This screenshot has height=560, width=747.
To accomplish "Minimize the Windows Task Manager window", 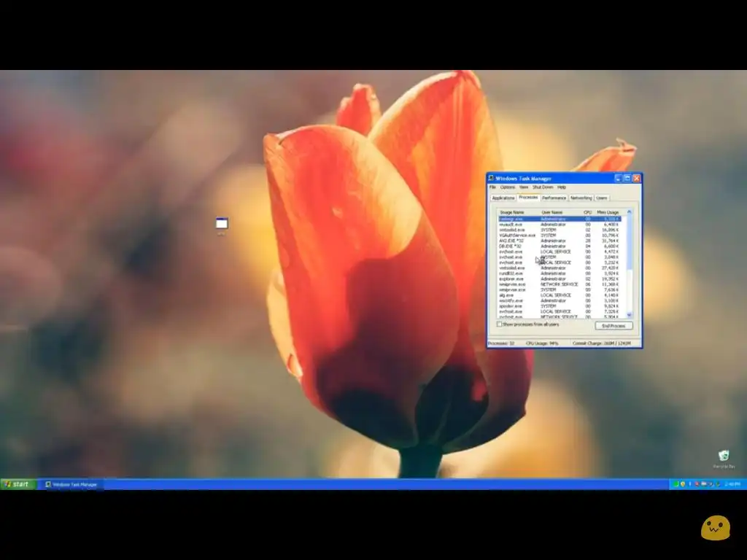I will click(x=619, y=179).
